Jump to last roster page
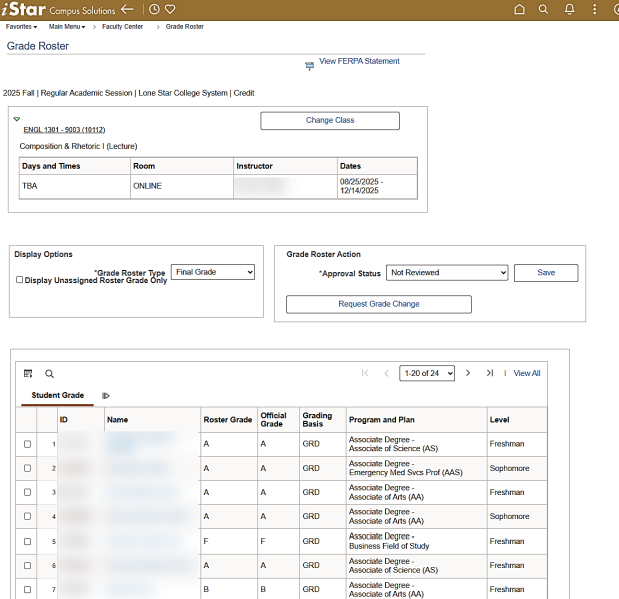This screenshot has height=599, width=619. [490, 373]
